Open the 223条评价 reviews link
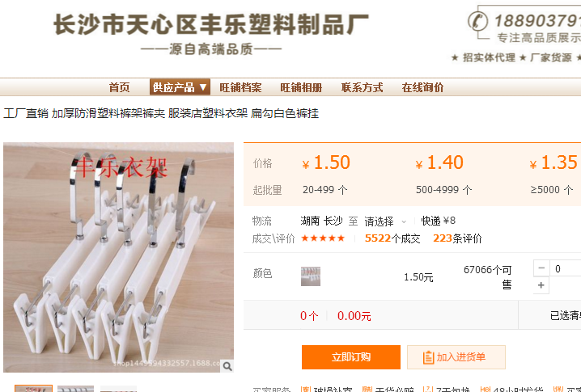The height and width of the screenshot is (392, 581). pyautogui.click(x=457, y=238)
